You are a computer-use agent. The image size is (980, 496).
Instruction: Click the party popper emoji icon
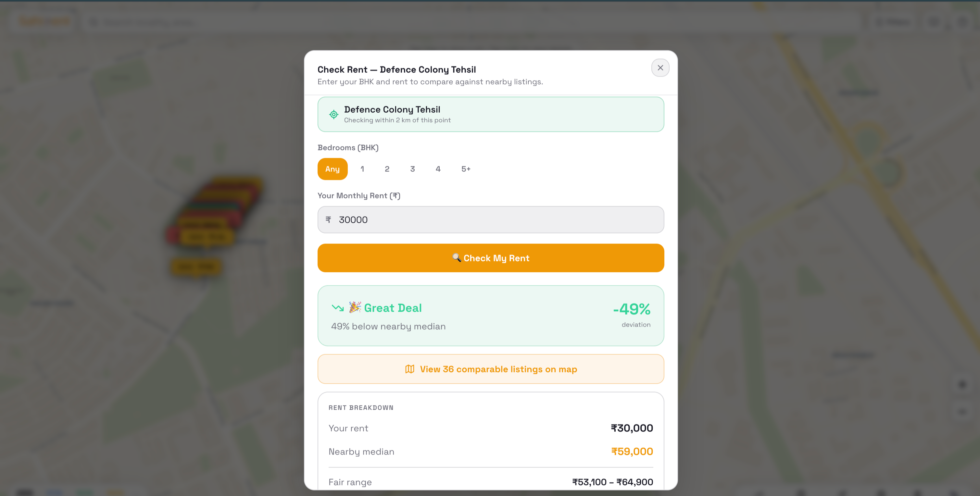355,307
